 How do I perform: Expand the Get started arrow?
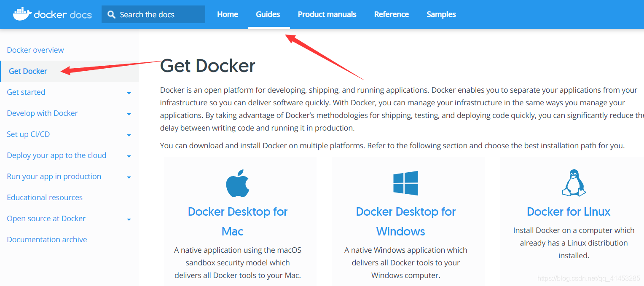pyautogui.click(x=129, y=93)
